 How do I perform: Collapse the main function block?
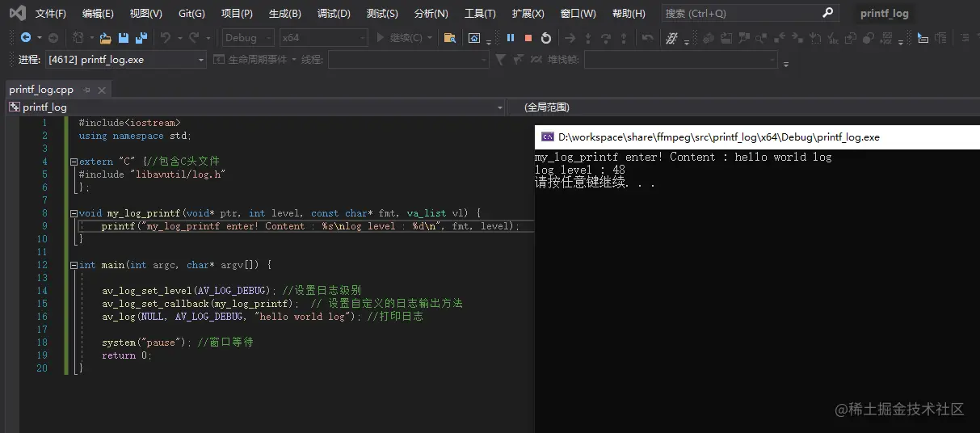[74, 265]
